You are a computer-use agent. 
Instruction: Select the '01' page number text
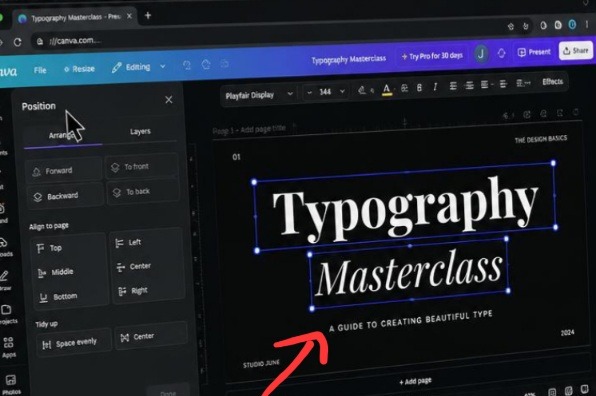click(236, 157)
